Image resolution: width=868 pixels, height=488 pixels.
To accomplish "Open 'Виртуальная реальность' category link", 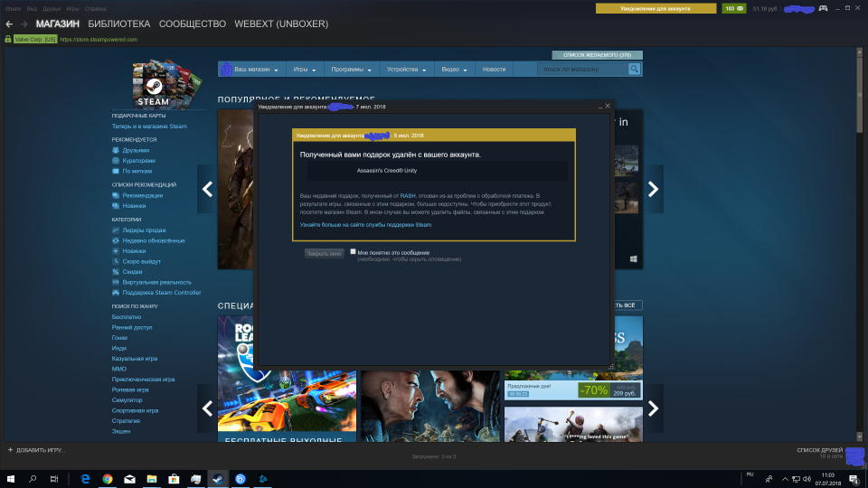I will [156, 282].
